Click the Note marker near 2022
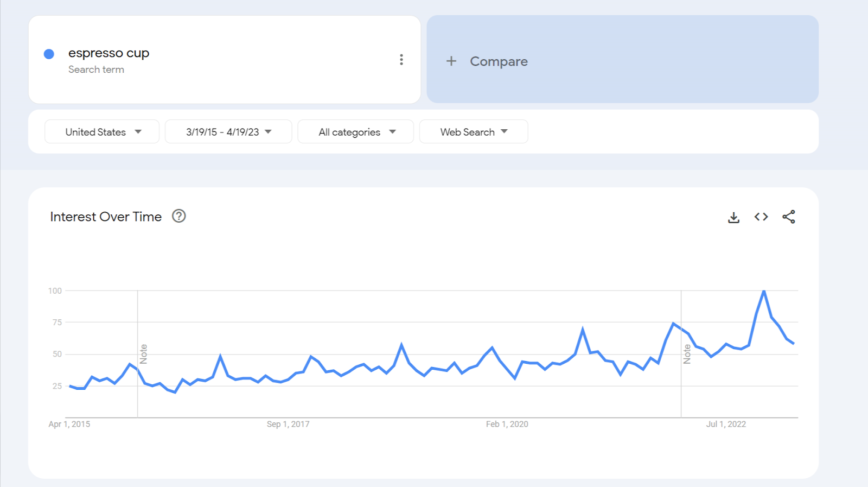Screen dimensions: 868x487 (x=687, y=354)
